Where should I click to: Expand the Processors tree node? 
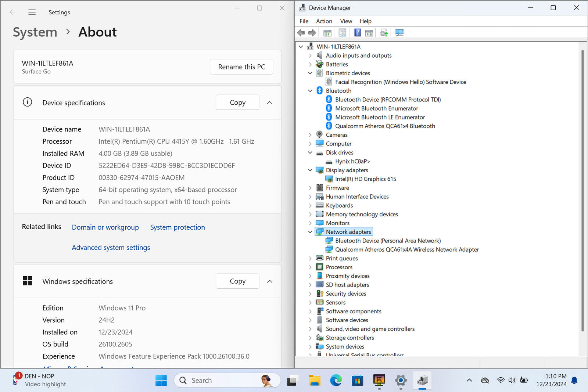click(310, 267)
